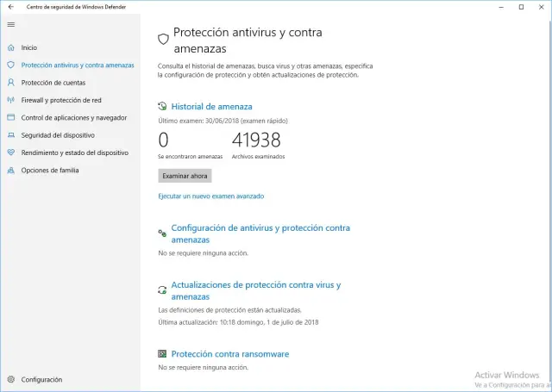Click the Opciones de familia icon
552x392 pixels.
(10, 171)
